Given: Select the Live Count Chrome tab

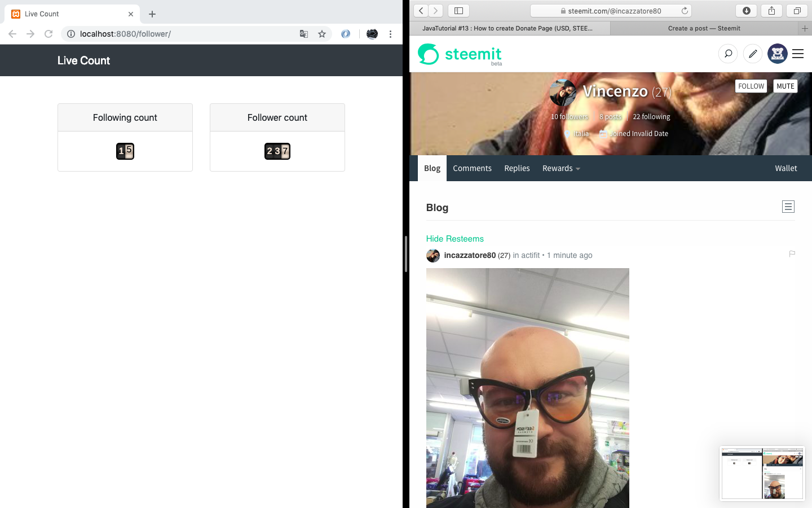Looking at the screenshot, I should 72,14.
